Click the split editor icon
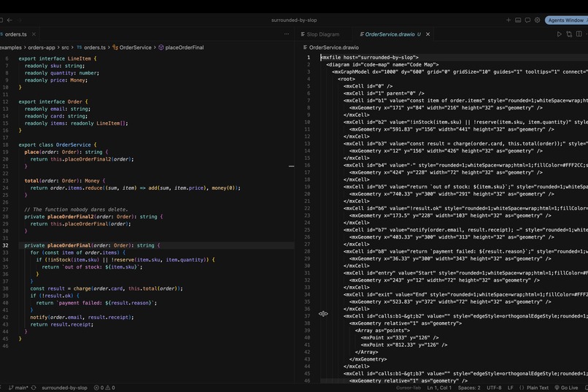This screenshot has width=588, height=392. click(x=579, y=34)
